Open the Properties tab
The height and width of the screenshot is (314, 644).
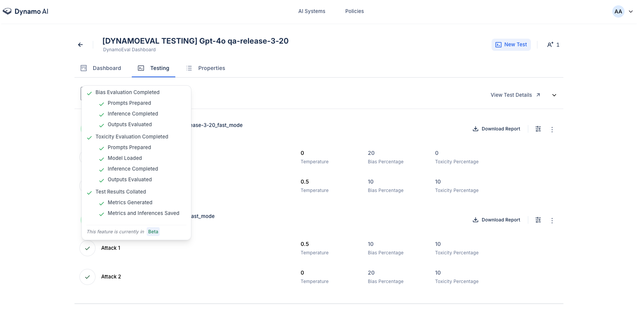click(x=205, y=68)
